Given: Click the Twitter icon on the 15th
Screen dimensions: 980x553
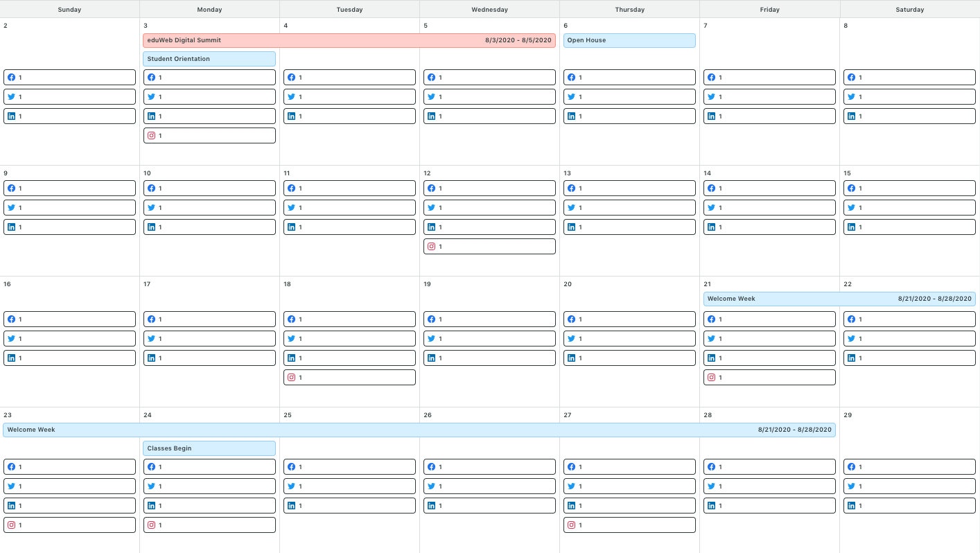Looking at the screenshot, I should (851, 208).
